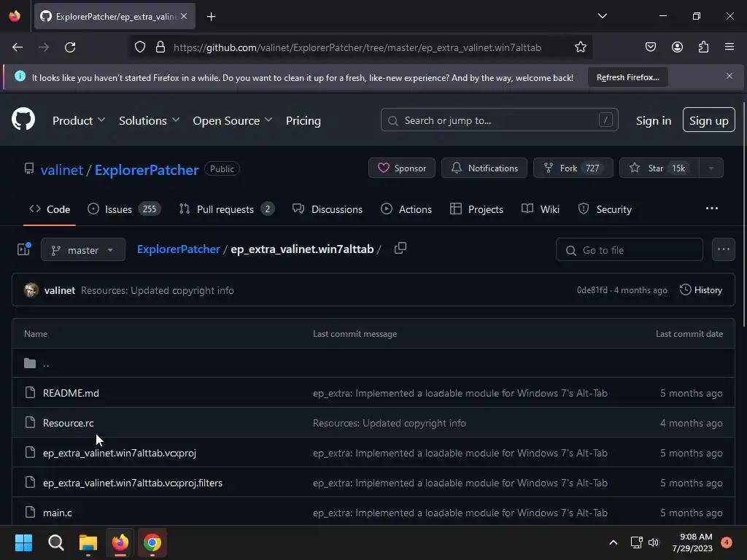Expand Open Source menu
Image resolution: width=747 pixels, height=560 pixels.
pos(233,121)
